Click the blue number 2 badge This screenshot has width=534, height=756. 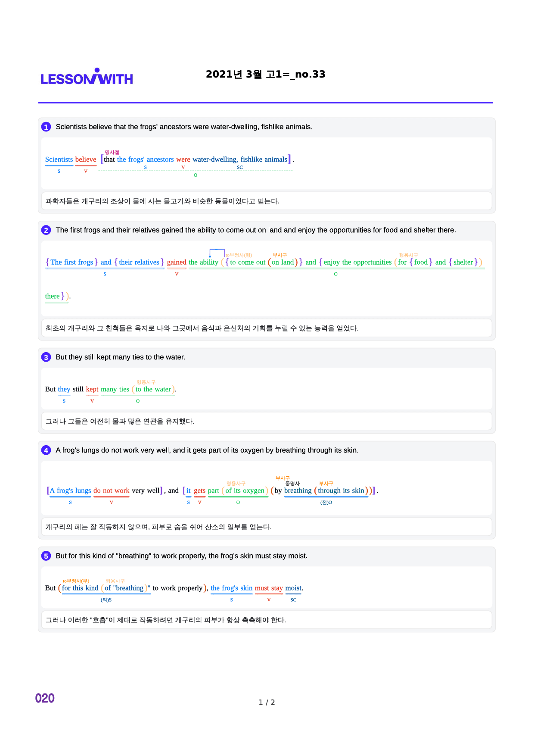[x=46, y=230]
